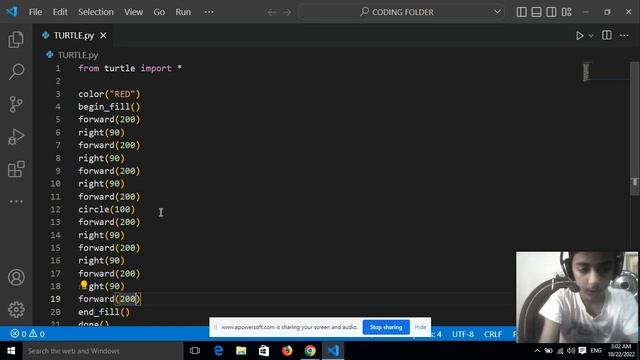This screenshot has height=360, width=640.
Task: Change the UTF-8 file encoding
Action: 462,334
